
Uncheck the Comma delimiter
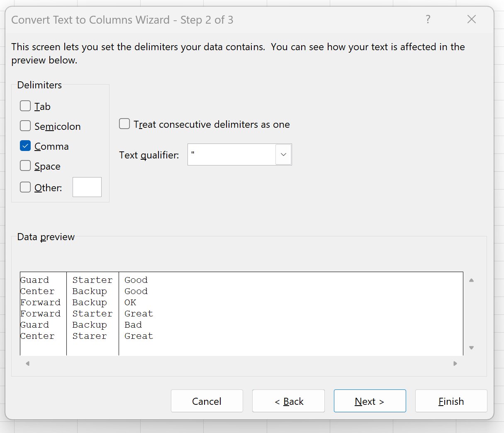pyautogui.click(x=25, y=146)
